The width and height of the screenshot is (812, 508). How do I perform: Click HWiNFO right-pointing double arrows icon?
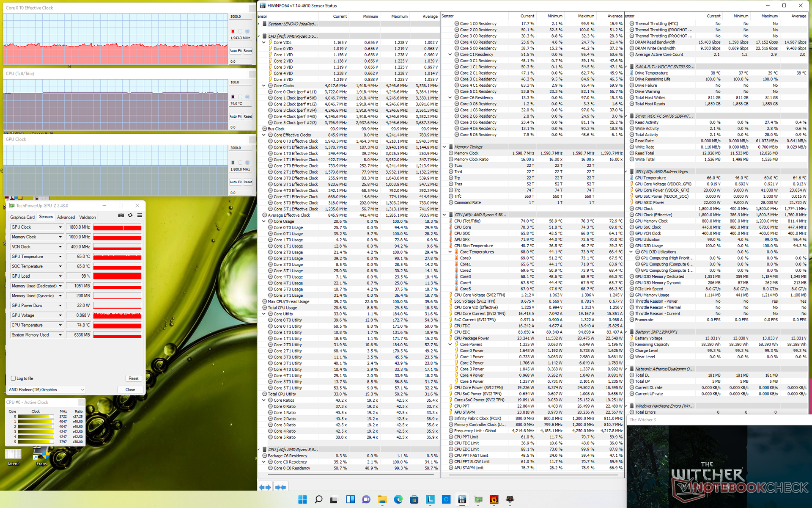point(281,487)
